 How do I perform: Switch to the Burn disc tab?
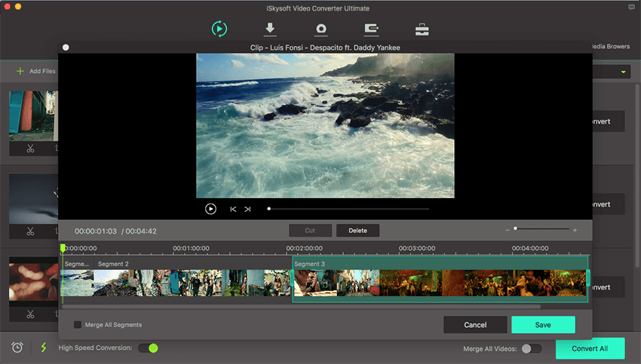coord(320,29)
